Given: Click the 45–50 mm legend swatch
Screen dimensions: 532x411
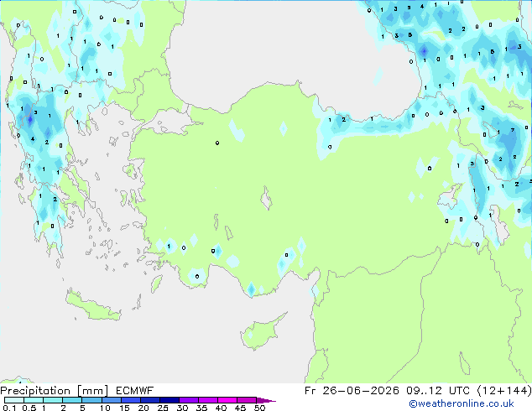Looking at the screenshot, I should pos(247,400).
